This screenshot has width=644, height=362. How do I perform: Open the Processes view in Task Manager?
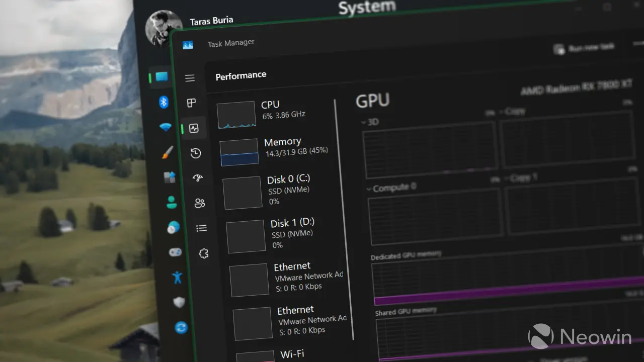[191, 103]
